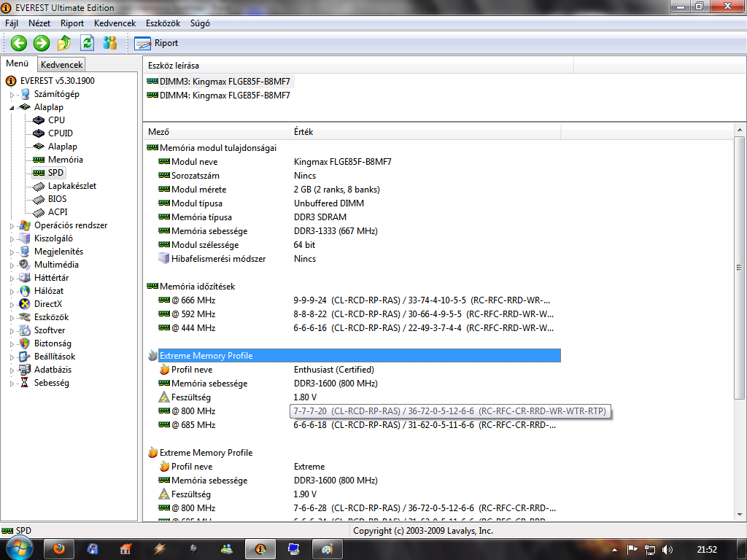This screenshot has width=747, height=560.
Task: Select DIMM4: Kingmax FLGE85F-B8MF7 device
Action: click(x=225, y=96)
